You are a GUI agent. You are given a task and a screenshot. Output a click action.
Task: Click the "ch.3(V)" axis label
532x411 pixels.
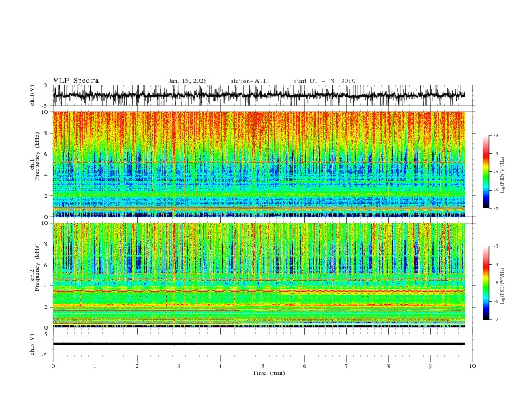point(32,345)
